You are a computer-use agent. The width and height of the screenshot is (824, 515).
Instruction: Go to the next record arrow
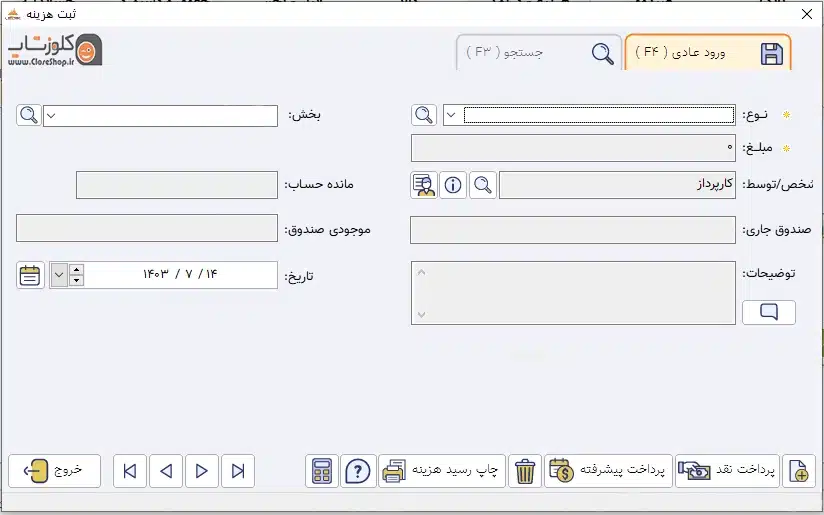point(202,471)
